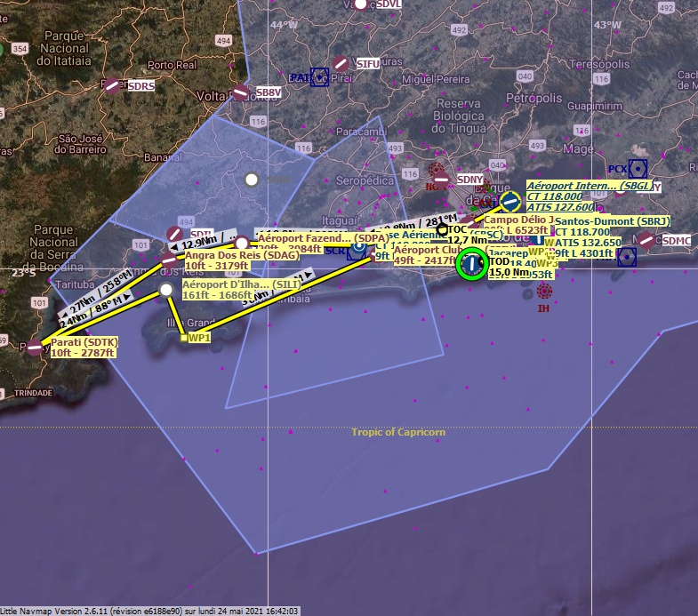Select the SDVL airport circle icon

(360, 4)
